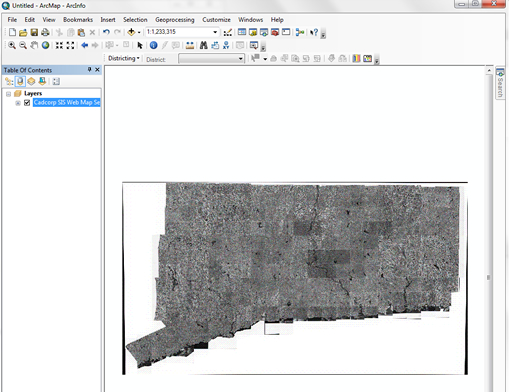Viewport: 509px width, 392px height.
Task: Expand the Cadcorp SIS Web Map layer
Action: 18,103
